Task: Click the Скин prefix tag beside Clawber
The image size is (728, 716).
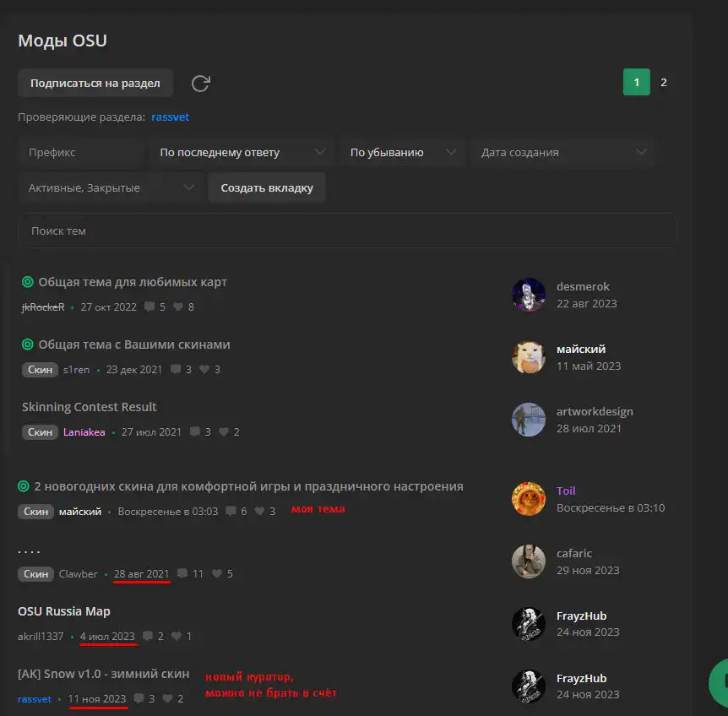Action: (x=35, y=573)
